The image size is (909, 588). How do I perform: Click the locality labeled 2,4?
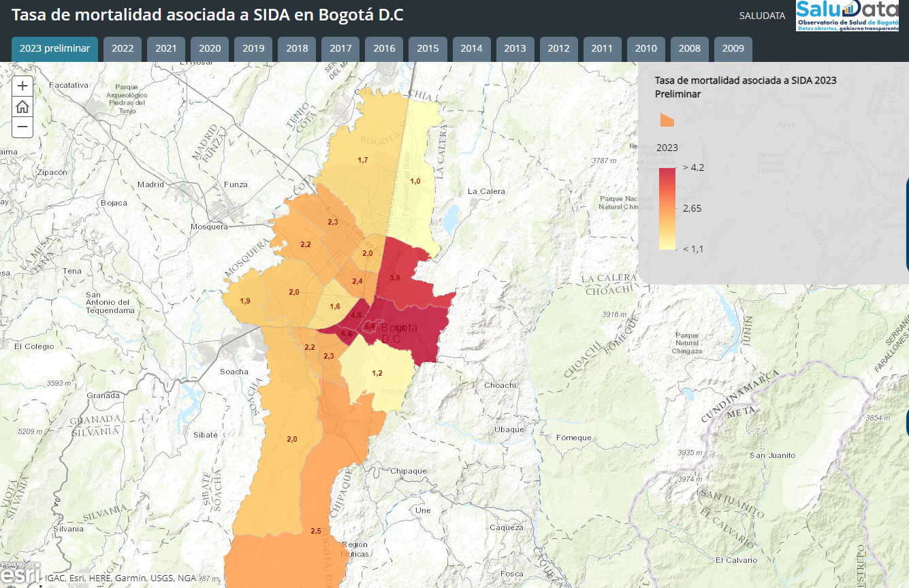point(357,281)
